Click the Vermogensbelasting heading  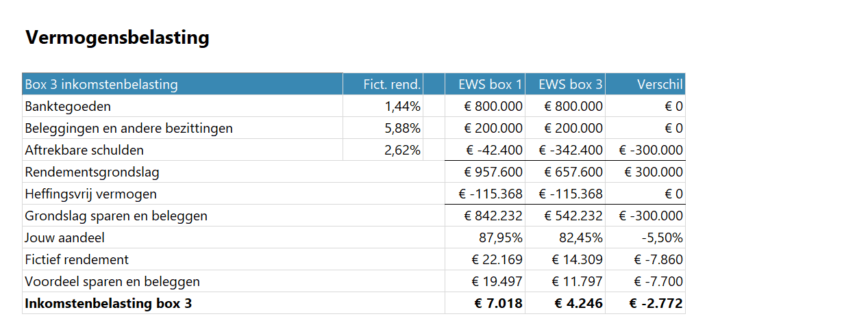point(117,38)
